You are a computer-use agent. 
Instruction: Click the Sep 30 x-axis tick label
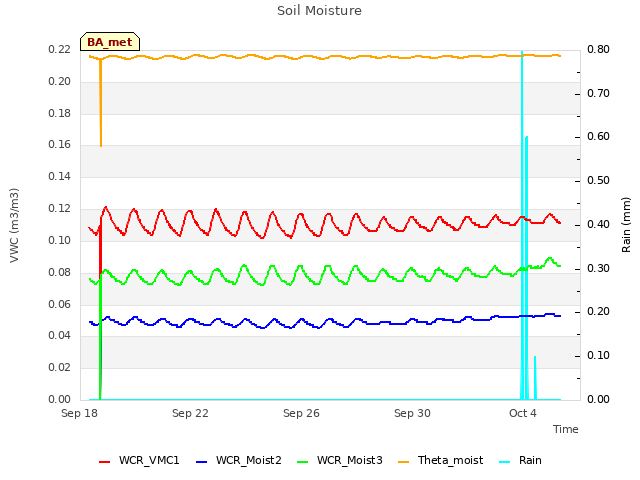tap(412, 413)
